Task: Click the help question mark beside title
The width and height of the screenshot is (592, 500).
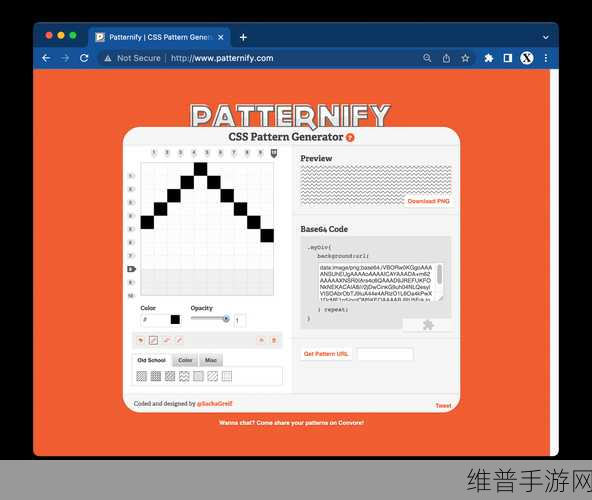Action: pyautogui.click(x=350, y=137)
